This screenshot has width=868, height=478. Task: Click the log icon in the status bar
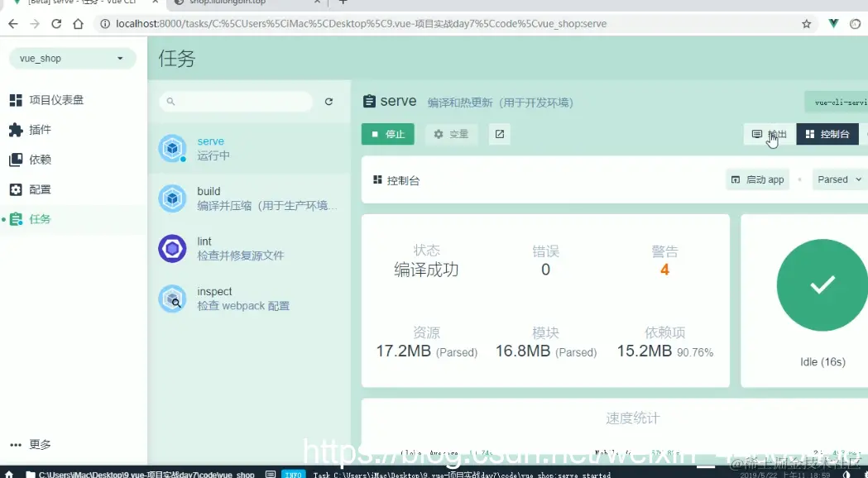(x=271, y=476)
